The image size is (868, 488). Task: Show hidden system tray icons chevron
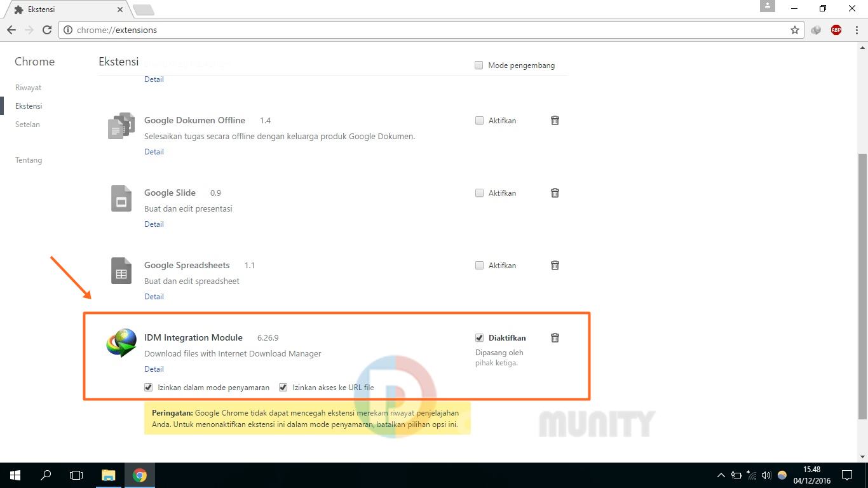pos(721,475)
